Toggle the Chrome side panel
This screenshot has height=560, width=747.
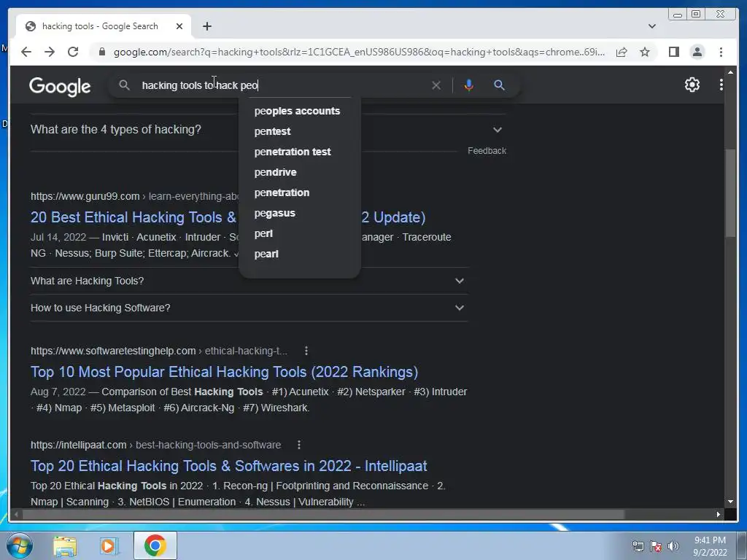pyautogui.click(x=673, y=52)
